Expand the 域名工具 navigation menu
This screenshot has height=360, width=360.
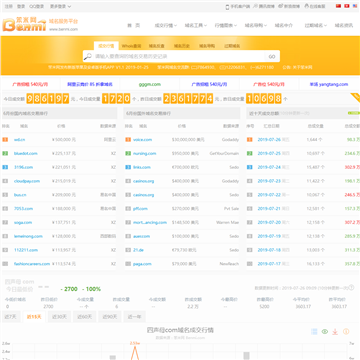point(196,25)
